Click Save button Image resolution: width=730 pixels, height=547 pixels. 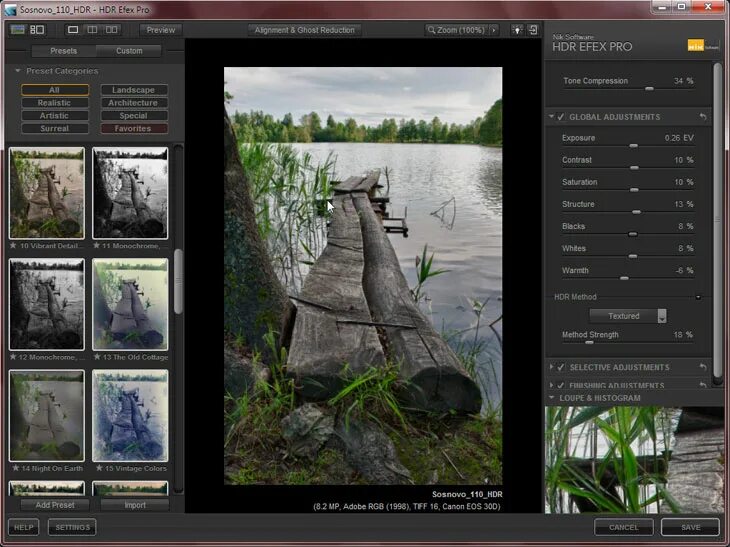coord(690,527)
